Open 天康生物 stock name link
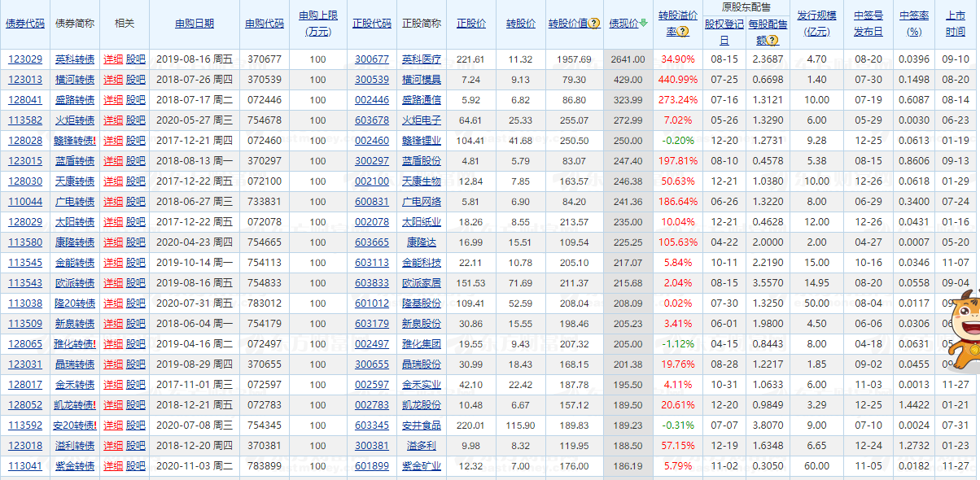The height and width of the screenshot is (480, 980). [422, 181]
